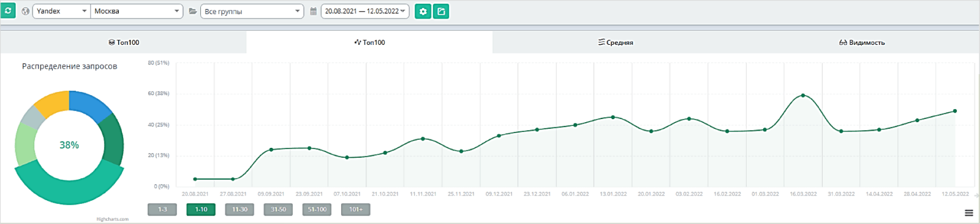Click the calendar icon near date range
Viewport: 980px width, 224px height.
coord(314,11)
